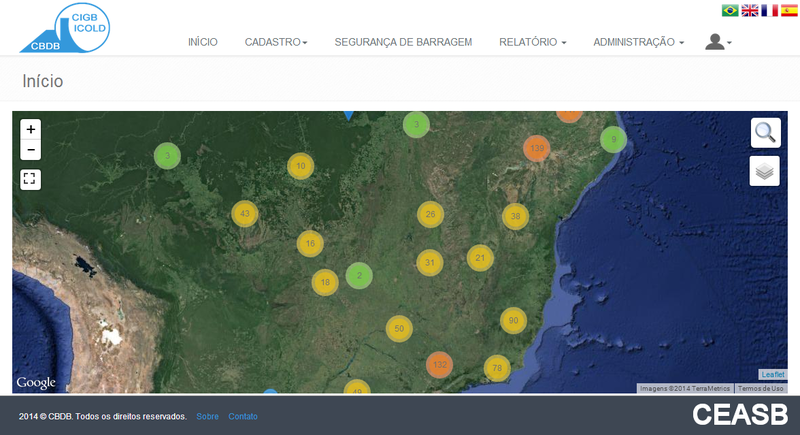Open Segurança de Barragem page
This screenshot has height=435, width=800.
tap(403, 42)
